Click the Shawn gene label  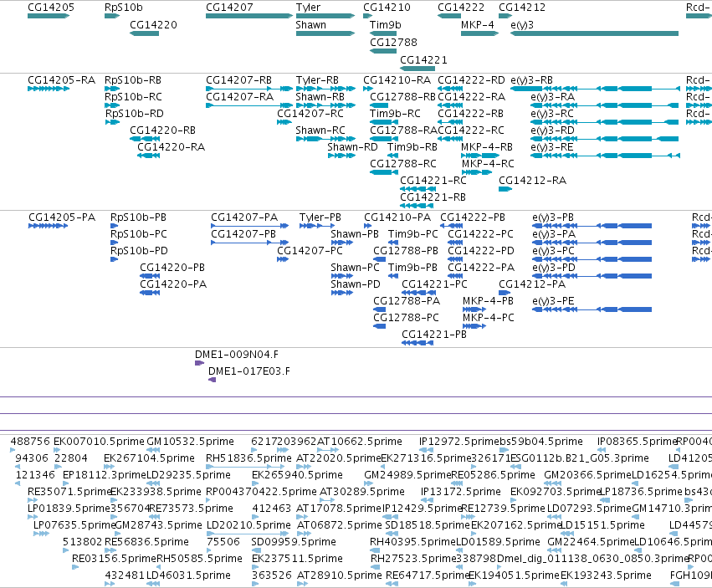tap(310, 25)
